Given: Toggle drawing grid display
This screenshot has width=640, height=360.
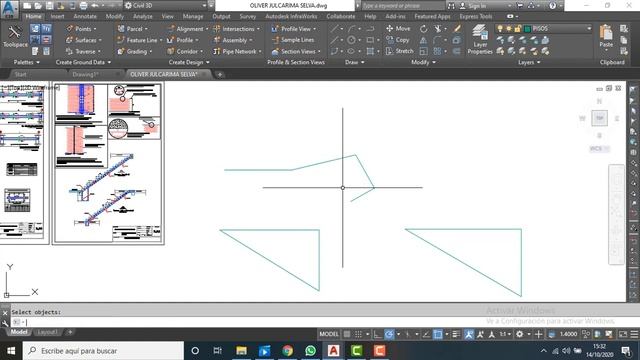Looking at the screenshot, I should click(x=347, y=334).
